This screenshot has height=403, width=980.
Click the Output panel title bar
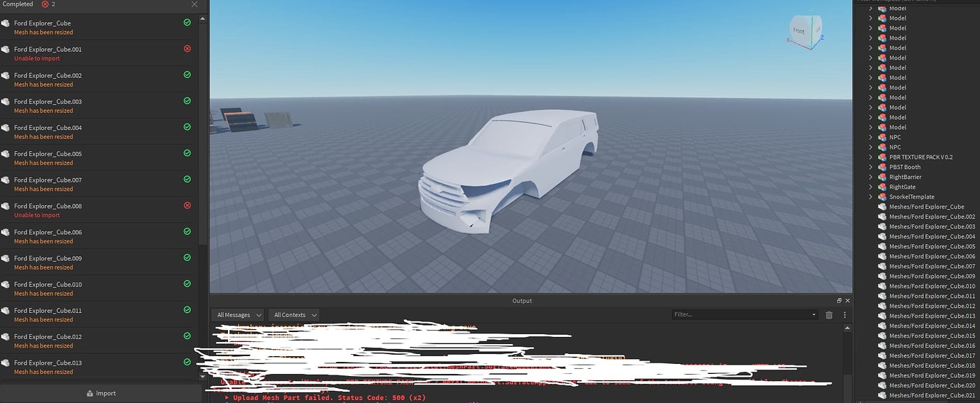(522, 301)
